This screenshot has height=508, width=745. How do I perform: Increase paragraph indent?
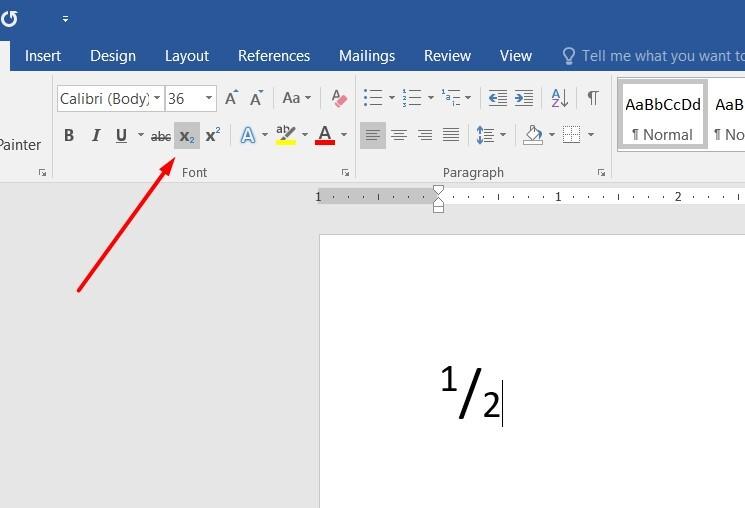[524, 98]
